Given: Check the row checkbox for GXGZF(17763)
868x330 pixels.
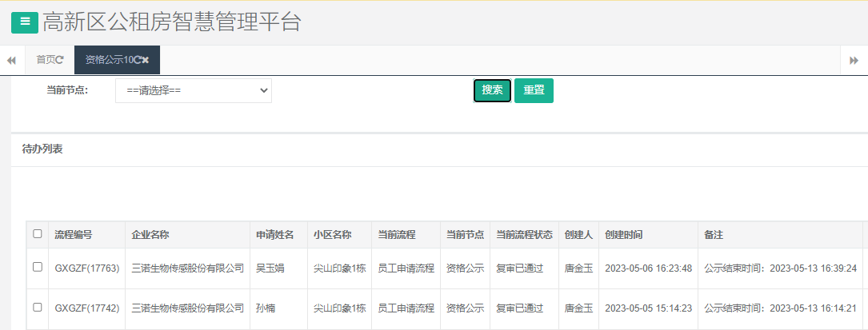Looking at the screenshot, I should point(38,267).
